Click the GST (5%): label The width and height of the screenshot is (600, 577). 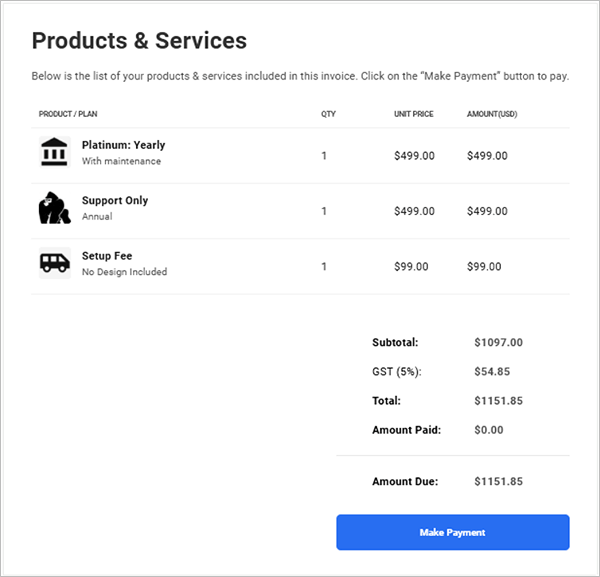tap(397, 372)
